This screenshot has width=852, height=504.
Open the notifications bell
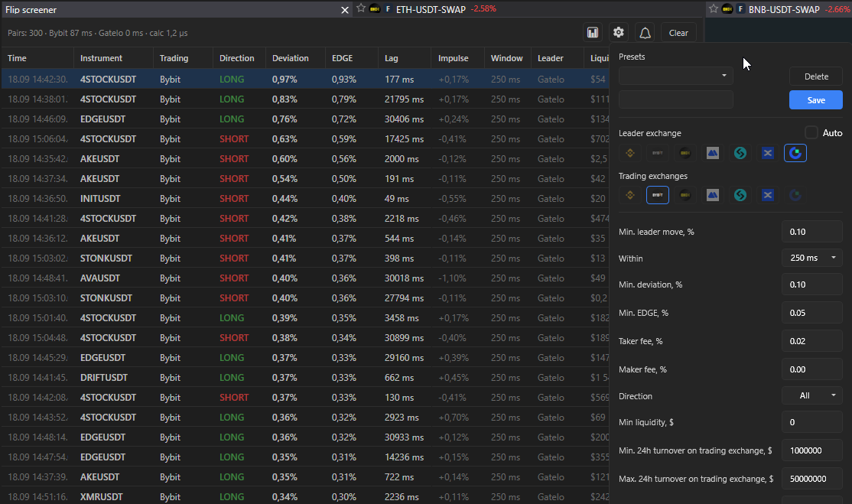click(645, 33)
